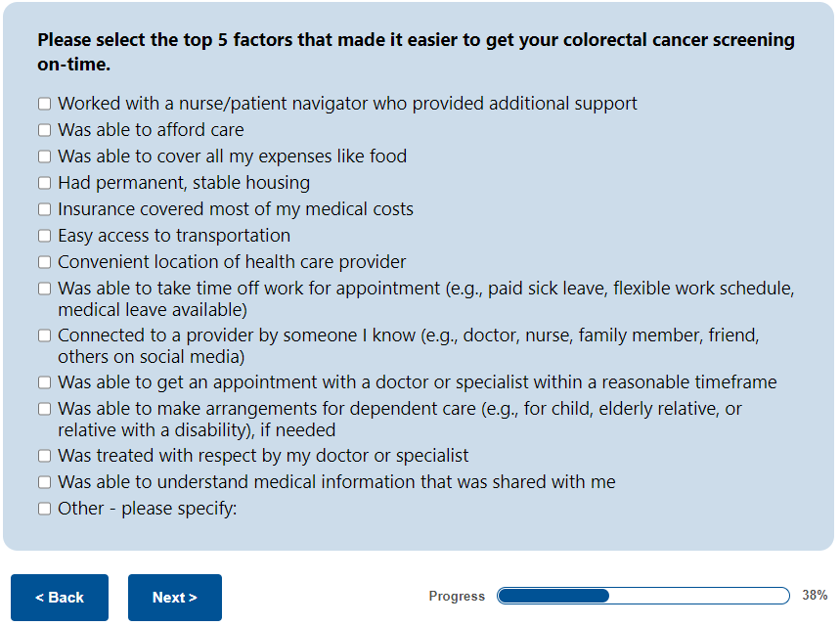Tick the time off work for appointment option
Screen dimensions: 840x626
click(44, 289)
